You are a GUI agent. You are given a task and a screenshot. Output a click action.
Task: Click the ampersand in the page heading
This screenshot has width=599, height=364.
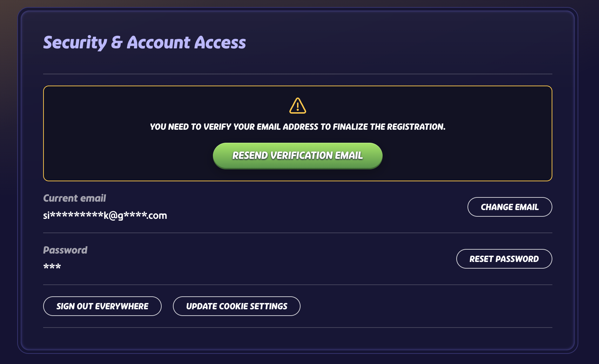click(117, 42)
